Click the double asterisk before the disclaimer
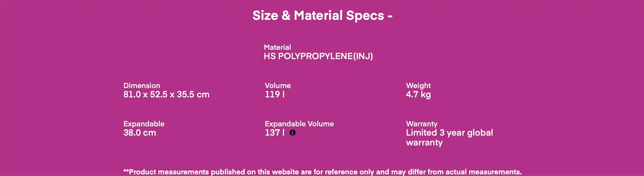This screenshot has height=176, width=644. coord(126,171)
